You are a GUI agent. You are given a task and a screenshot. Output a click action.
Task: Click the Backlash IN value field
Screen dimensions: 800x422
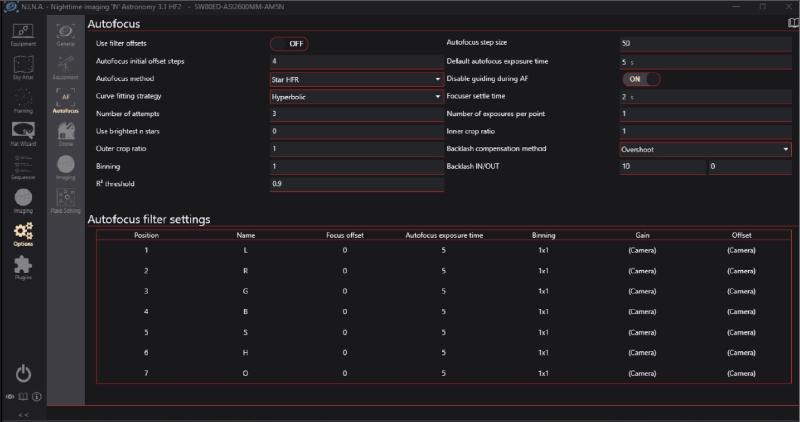[662, 166]
